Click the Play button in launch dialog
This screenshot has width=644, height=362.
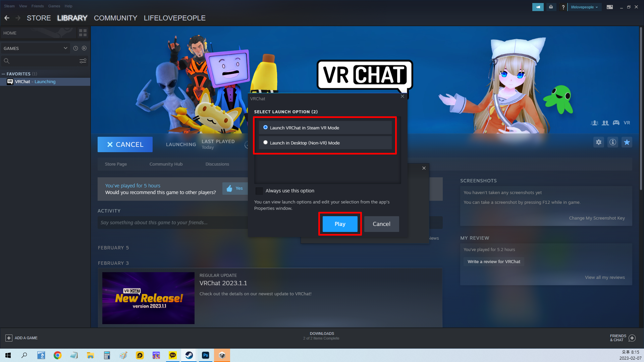(340, 224)
